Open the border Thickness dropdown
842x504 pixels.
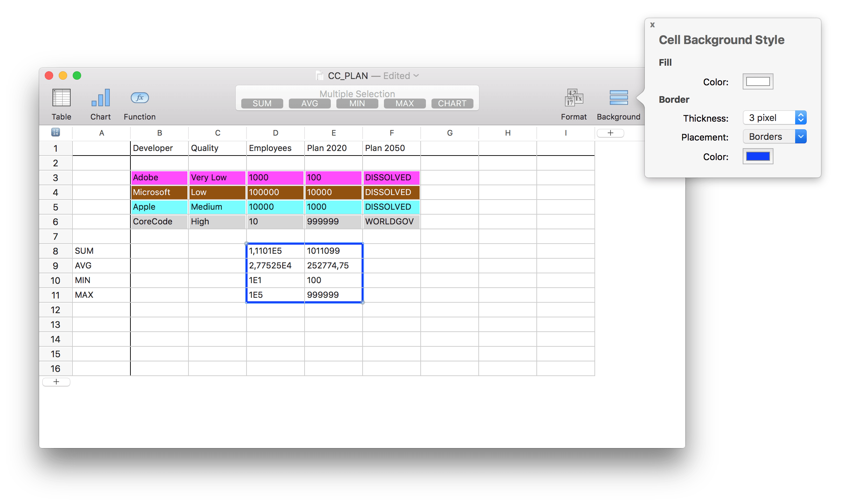pyautogui.click(x=775, y=118)
